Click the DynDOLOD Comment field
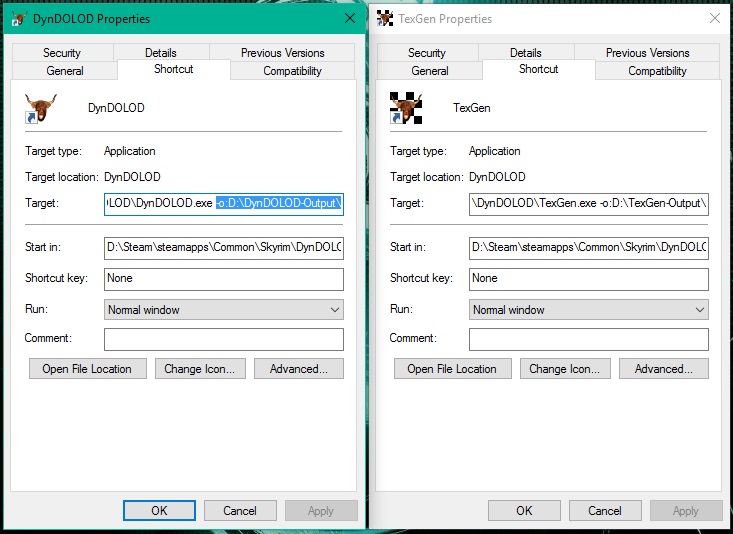The width and height of the screenshot is (733, 534). (x=224, y=339)
